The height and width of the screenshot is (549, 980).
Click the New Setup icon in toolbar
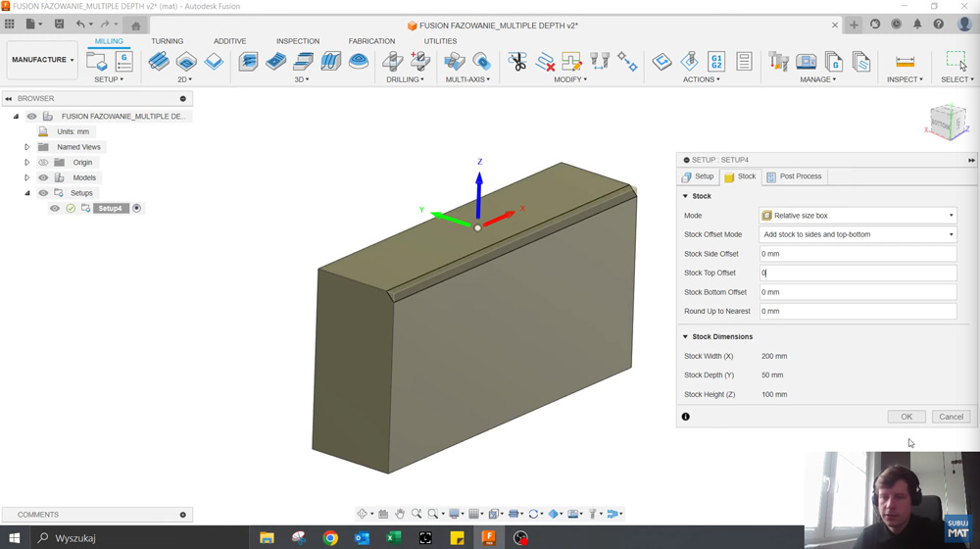pyautogui.click(x=97, y=62)
